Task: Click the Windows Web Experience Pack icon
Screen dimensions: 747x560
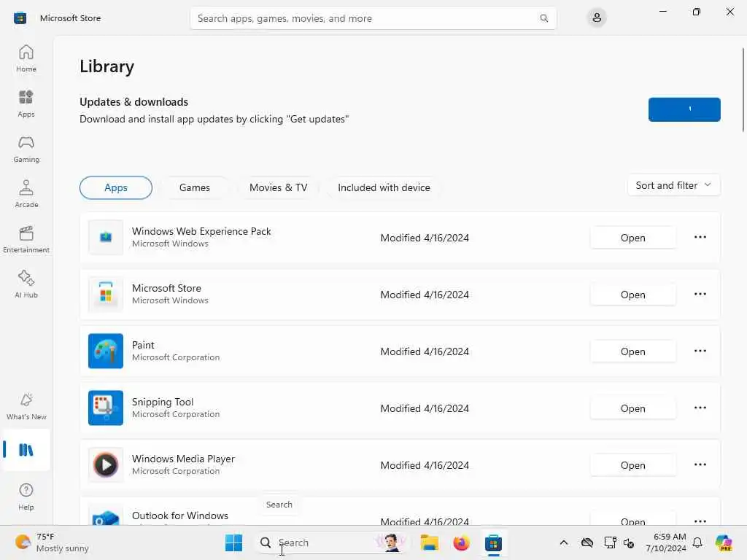Action: coord(106,237)
